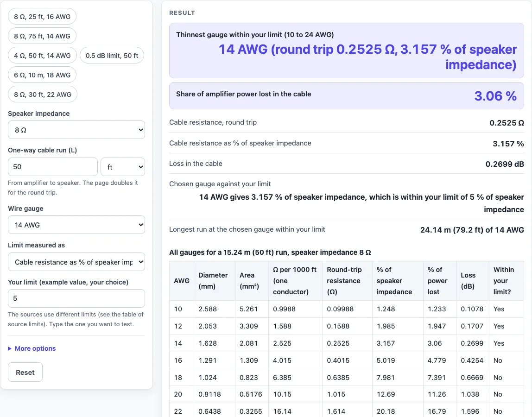Image resolution: width=532 pixels, height=417 pixels.
Task: Click the 3.157 % cable resistance percentage value
Action: (508, 144)
